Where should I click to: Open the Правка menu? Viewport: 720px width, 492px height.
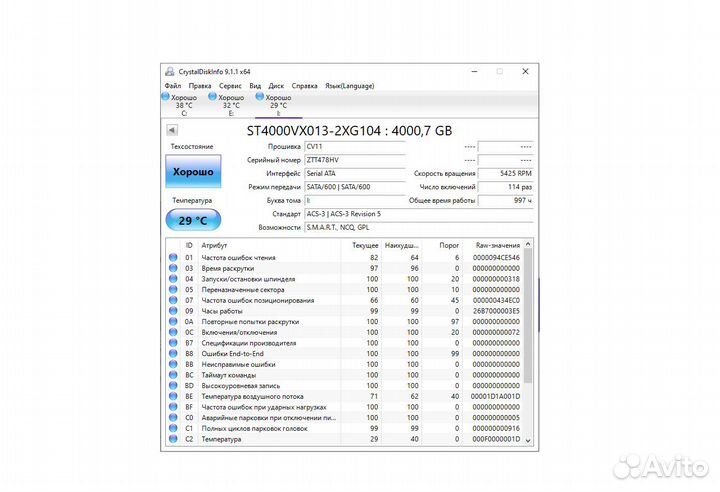point(200,86)
